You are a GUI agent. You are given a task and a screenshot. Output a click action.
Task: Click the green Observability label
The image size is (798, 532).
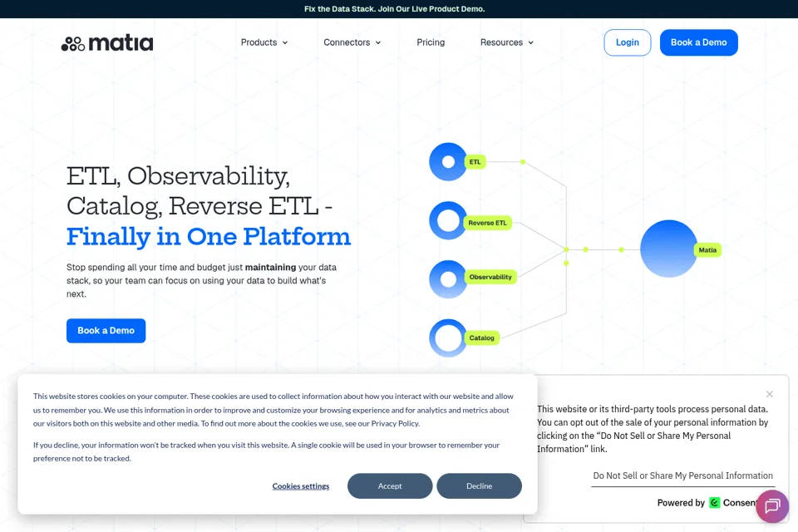point(490,277)
